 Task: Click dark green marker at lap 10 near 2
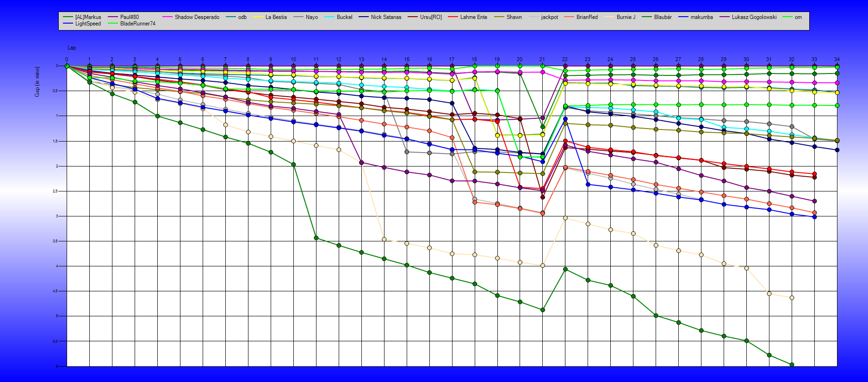pyautogui.click(x=293, y=164)
